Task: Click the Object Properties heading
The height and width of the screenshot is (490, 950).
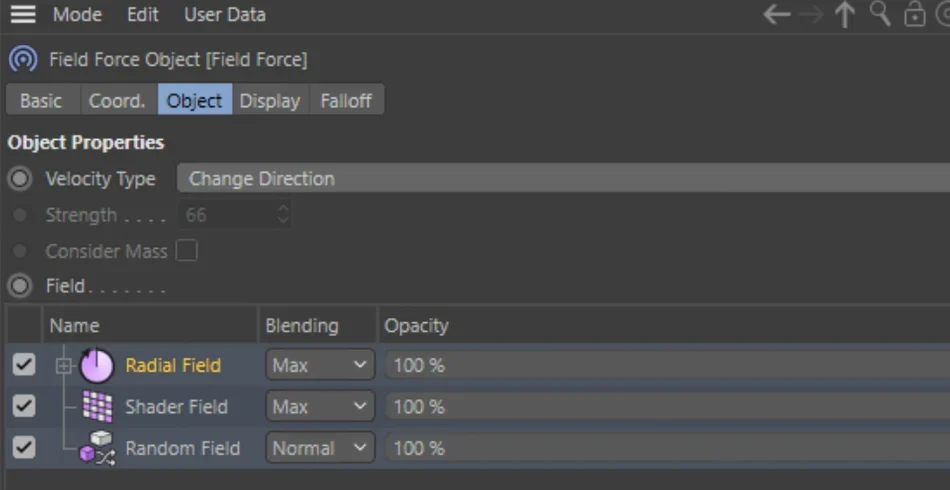Action: (86, 142)
